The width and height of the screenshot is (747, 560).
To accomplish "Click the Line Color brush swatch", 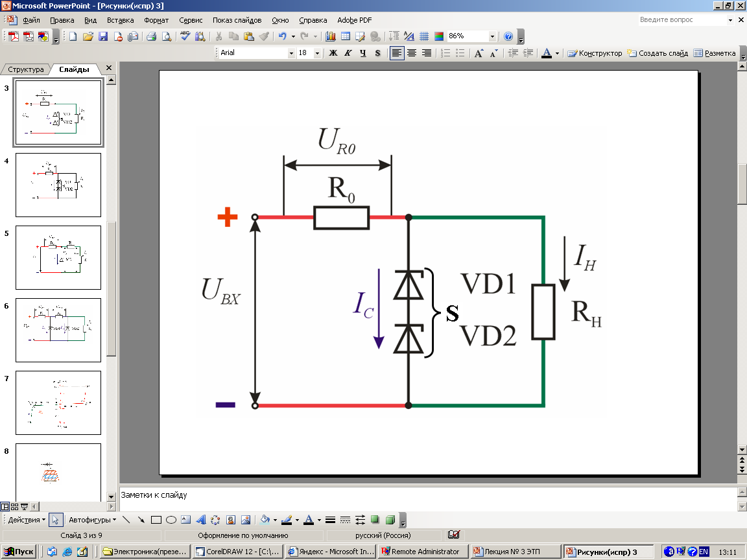I will pos(287,520).
